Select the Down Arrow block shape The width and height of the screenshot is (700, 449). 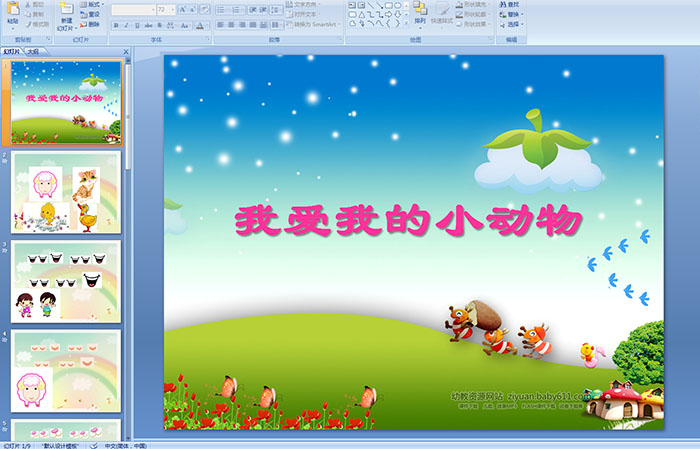[397, 15]
